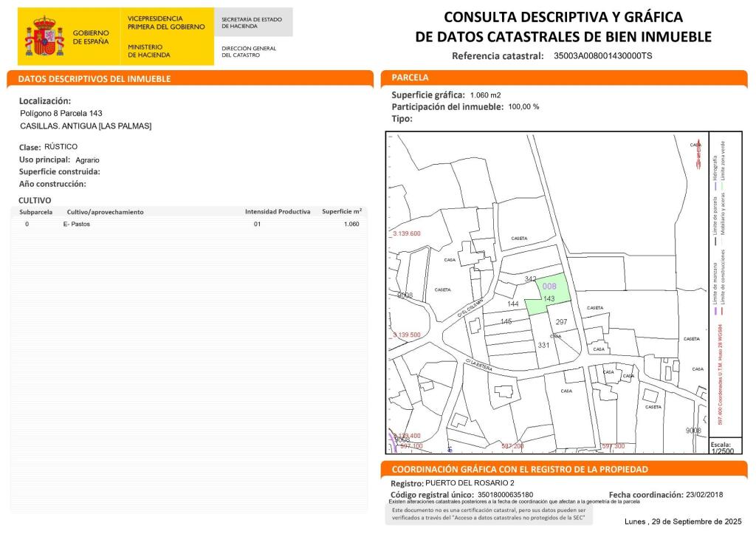Click the 'Código registral único' value

click(x=506, y=495)
